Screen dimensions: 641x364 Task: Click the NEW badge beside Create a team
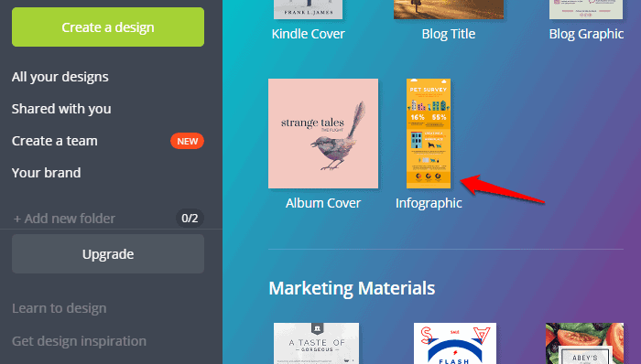coord(187,141)
